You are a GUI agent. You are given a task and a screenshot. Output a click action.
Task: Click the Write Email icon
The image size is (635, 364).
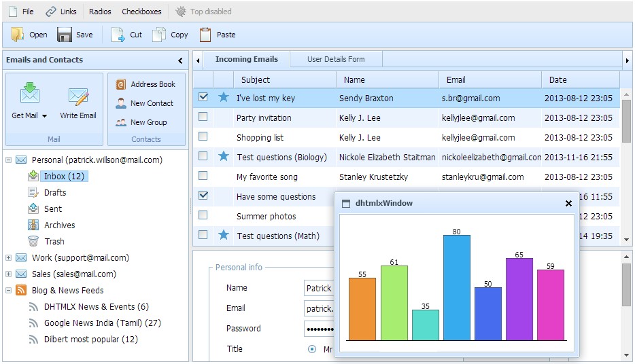[78, 96]
